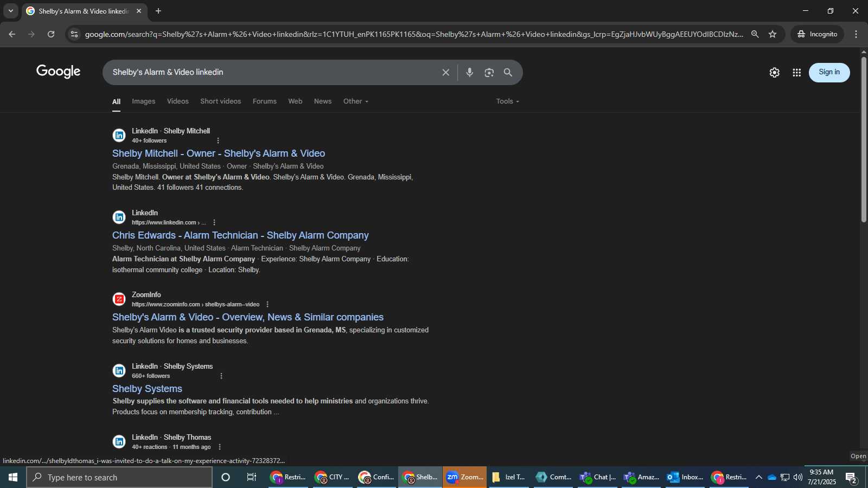Open more options for Shelby Mitchell result
The width and height of the screenshot is (868, 488).
pos(218,141)
